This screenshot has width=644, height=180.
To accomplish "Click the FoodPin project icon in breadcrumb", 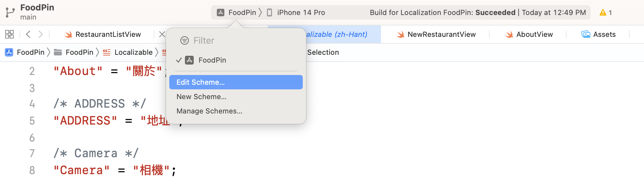I will pos(9,52).
